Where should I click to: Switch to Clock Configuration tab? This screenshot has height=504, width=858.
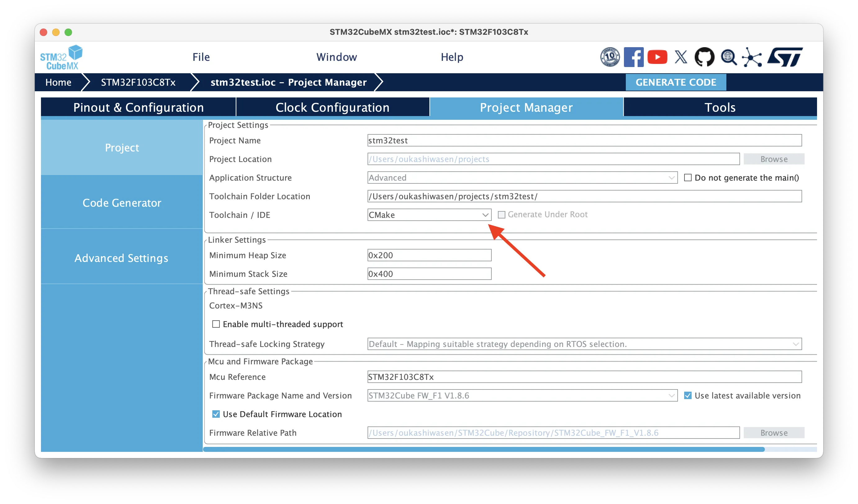pyautogui.click(x=332, y=108)
